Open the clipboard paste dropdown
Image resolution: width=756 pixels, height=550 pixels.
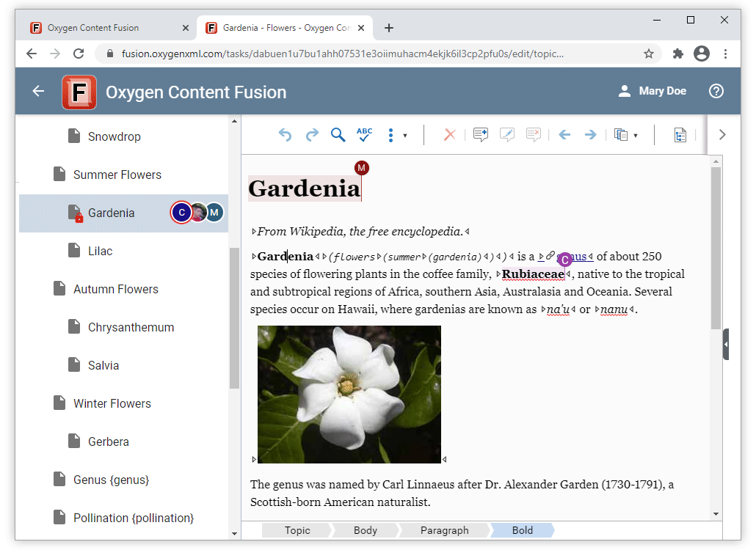pos(626,136)
